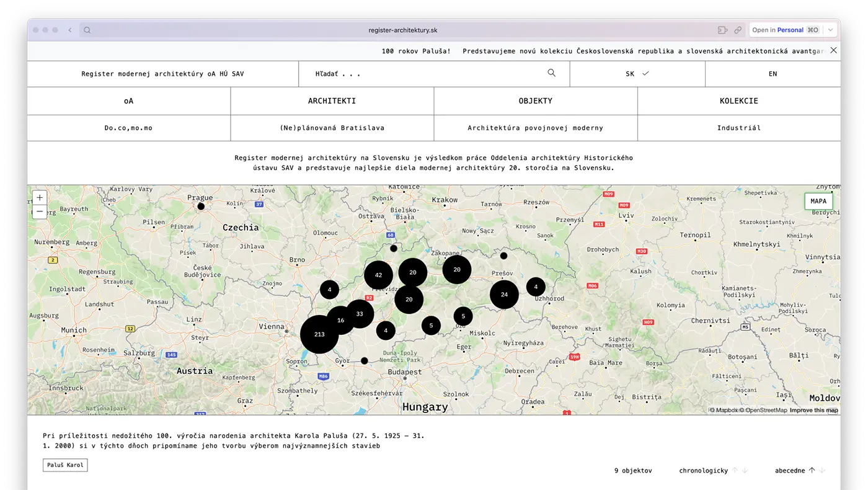Go back using browser back arrow
The height and width of the screenshot is (490, 868).
[x=70, y=30]
